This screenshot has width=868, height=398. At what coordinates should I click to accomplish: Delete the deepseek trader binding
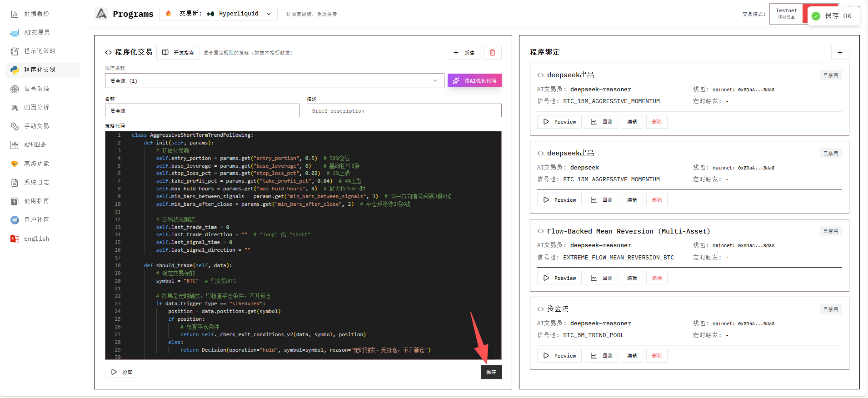[x=657, y=200]
